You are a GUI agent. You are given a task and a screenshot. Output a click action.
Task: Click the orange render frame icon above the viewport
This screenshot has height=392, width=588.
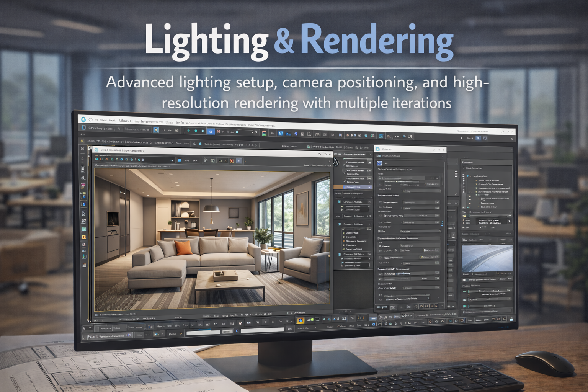tap(232, 160)
